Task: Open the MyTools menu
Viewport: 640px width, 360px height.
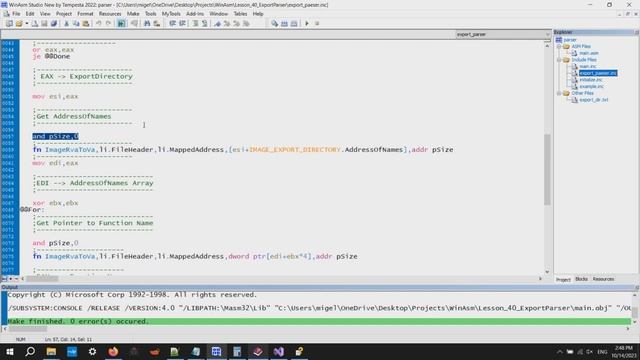Action: point(171,14)
